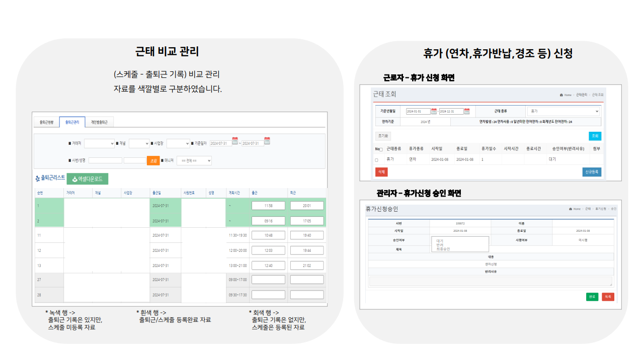The width and height of the screenshot is (644, 362).
Task: Open the calendar icon beside 기준년월일 start date
Action: 434,111
